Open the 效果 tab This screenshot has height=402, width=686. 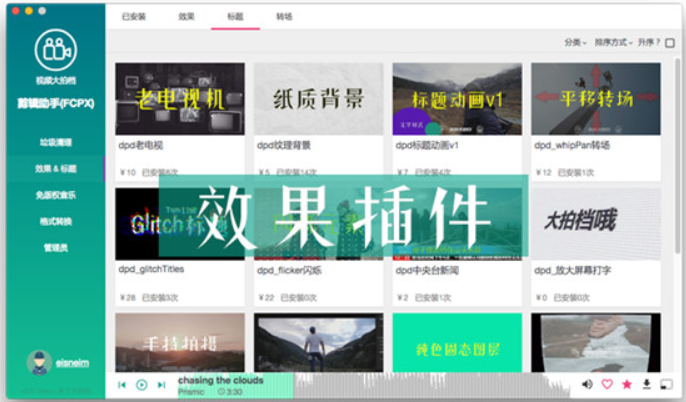point(187,17)
